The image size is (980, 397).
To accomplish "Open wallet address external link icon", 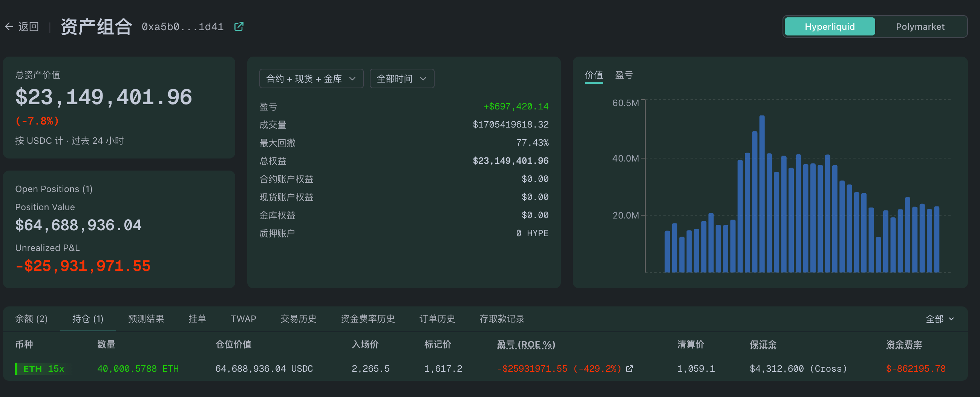I will pyautogui.click(x=239, y=26).
